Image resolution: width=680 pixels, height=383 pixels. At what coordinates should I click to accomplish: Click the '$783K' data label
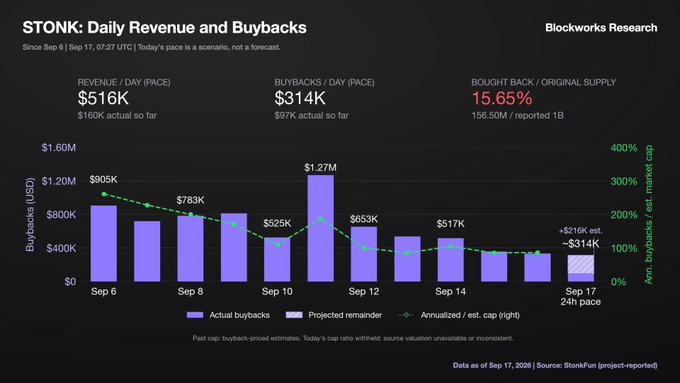[190, 200]
